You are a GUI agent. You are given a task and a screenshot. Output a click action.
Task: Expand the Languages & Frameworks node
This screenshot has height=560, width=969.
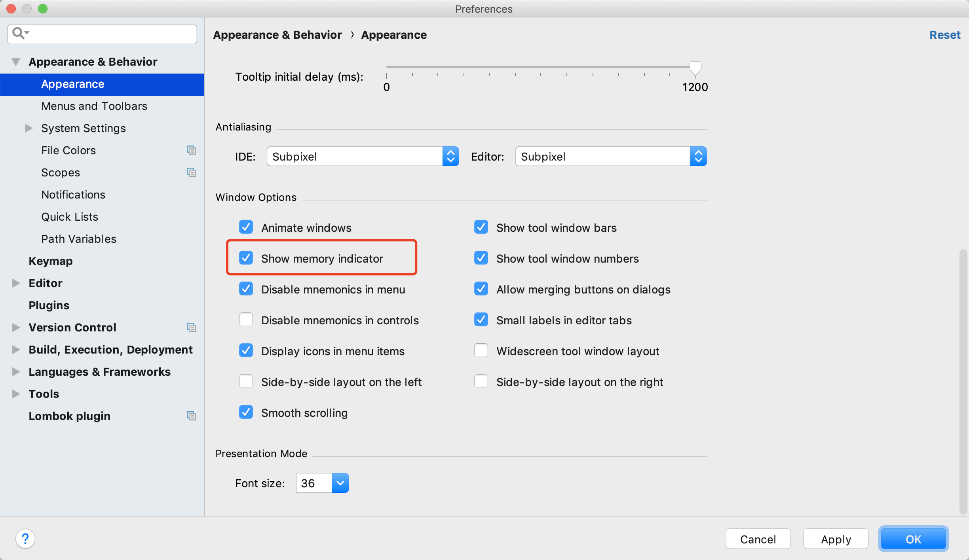pyautogui.click(x=16, y=372)
